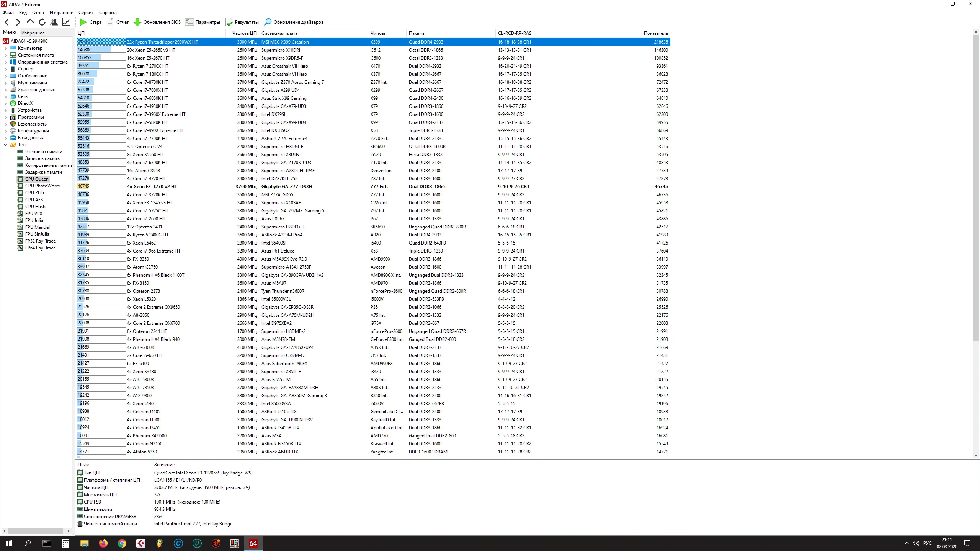Switch to the Избранное tab
980x551 pixels.
[33, 33]
